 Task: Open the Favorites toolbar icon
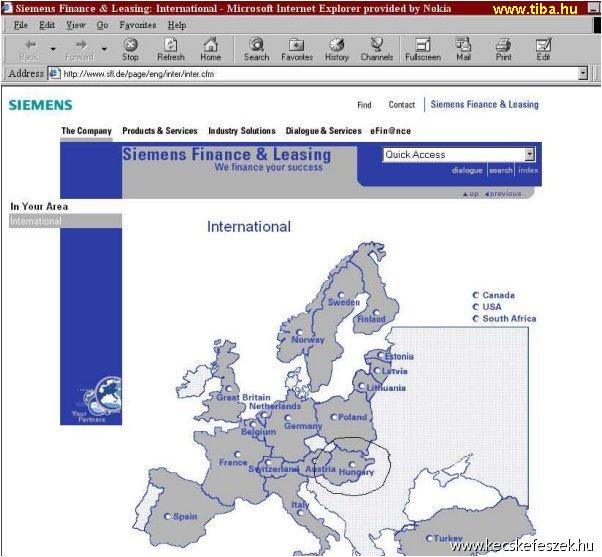pos(297,45)
